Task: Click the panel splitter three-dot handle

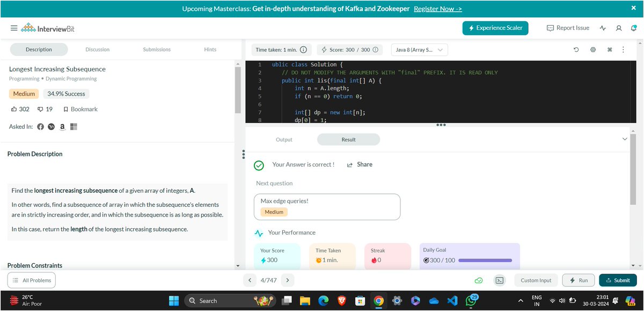Action: click(x=243, y=154)
